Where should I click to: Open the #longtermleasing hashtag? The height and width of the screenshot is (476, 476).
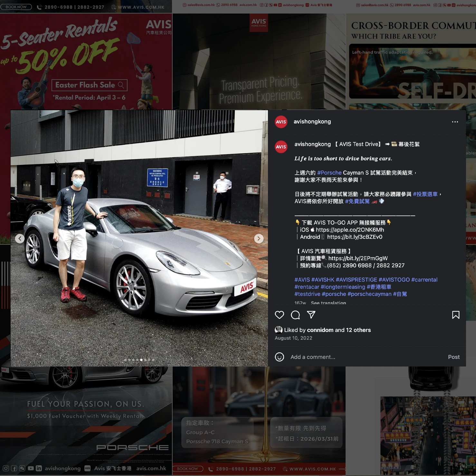point(343,287)
